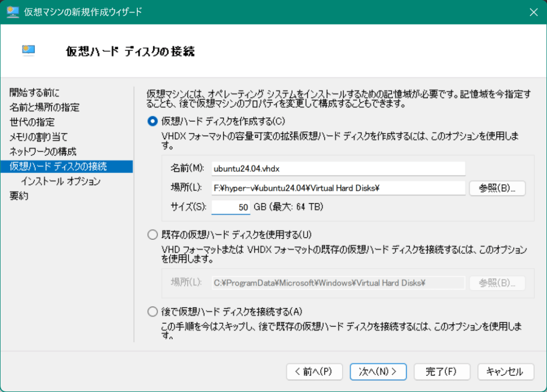Image resolution: width=547 pixels, height=392 pixels.
Task: Focus the サイズ field showing 50
Action: tap(231, 207)
